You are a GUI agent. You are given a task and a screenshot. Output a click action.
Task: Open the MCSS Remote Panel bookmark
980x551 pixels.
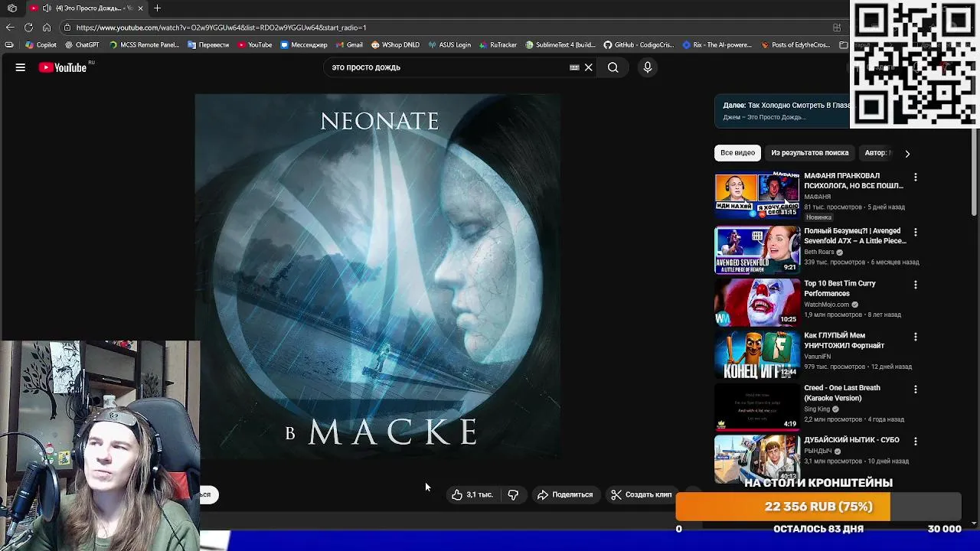pyautogui.click(x=145, y=45)
